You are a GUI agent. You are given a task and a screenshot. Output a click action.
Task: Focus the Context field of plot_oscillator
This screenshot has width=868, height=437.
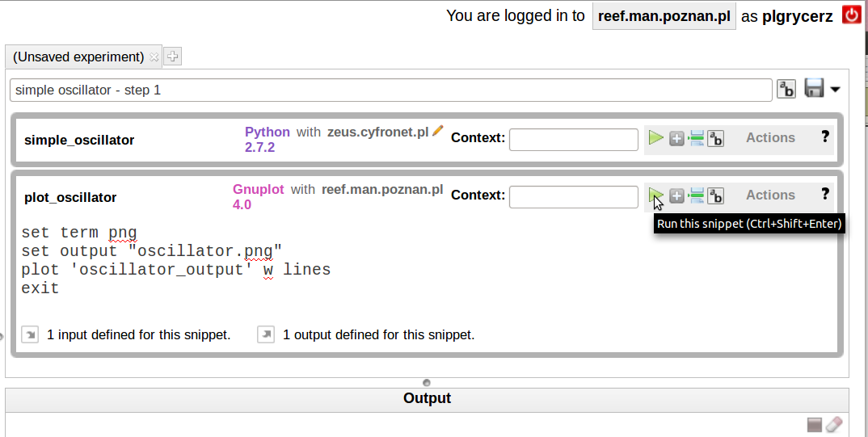click(574, 197)
